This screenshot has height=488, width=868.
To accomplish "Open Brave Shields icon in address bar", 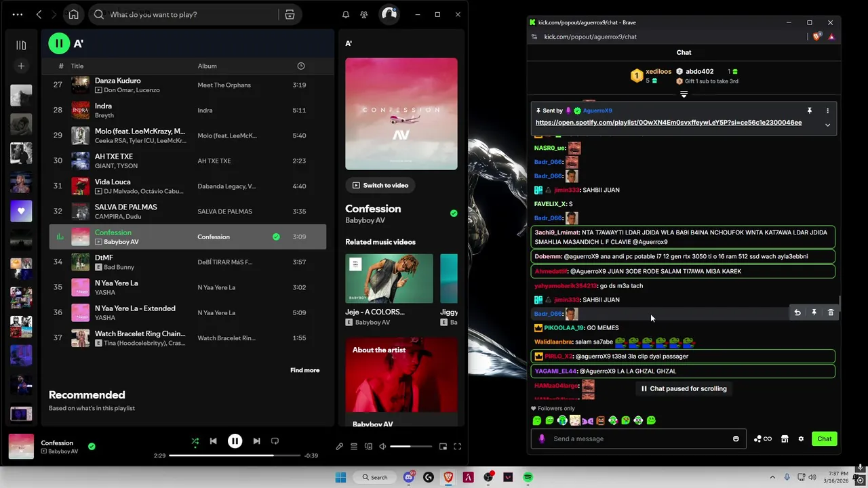I will 817,37.
